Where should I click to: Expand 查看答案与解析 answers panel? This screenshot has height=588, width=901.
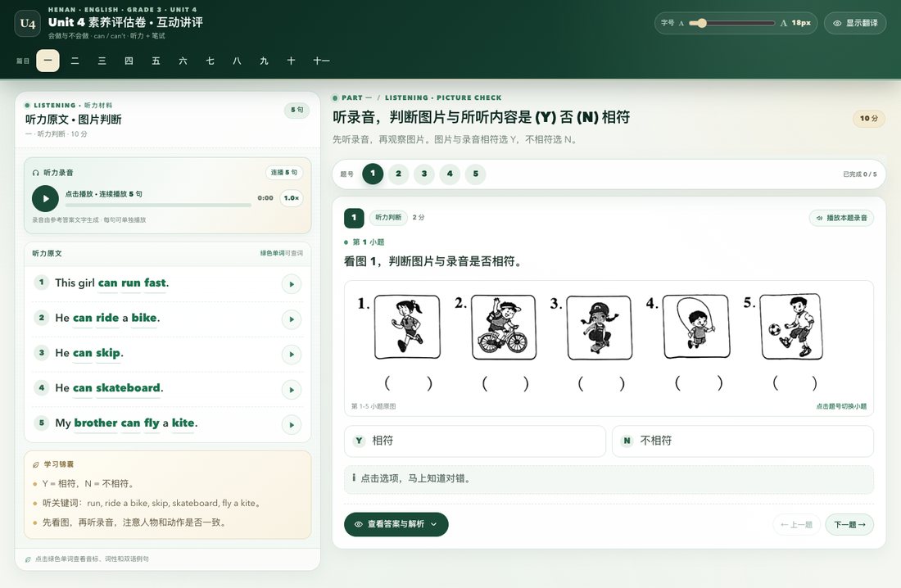[x=396, y=524]
